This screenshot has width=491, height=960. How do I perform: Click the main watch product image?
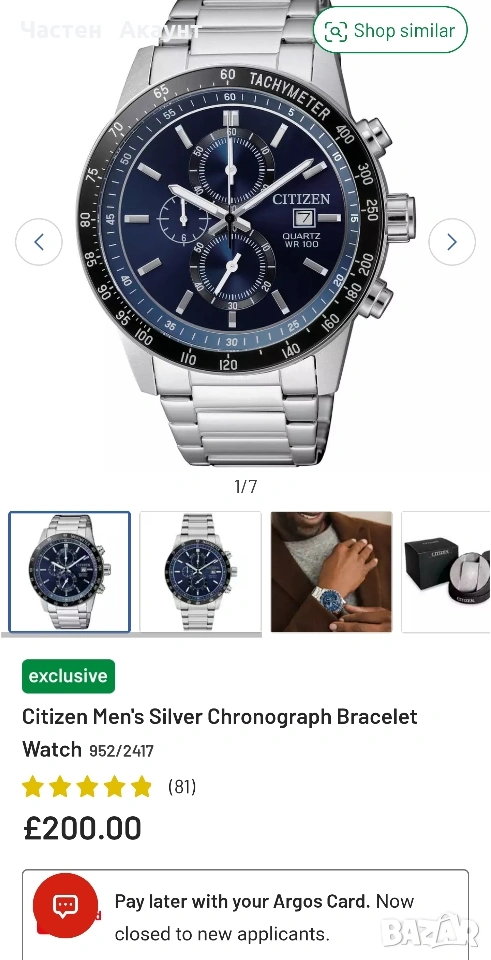tap(246, 233)
